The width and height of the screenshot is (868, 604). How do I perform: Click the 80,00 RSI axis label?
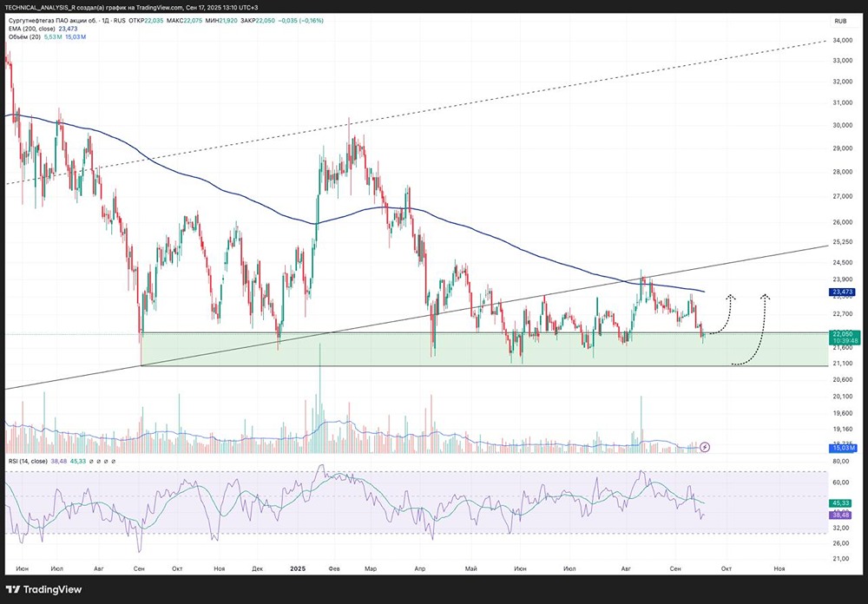pyautogui.click(x=841, y=461)
